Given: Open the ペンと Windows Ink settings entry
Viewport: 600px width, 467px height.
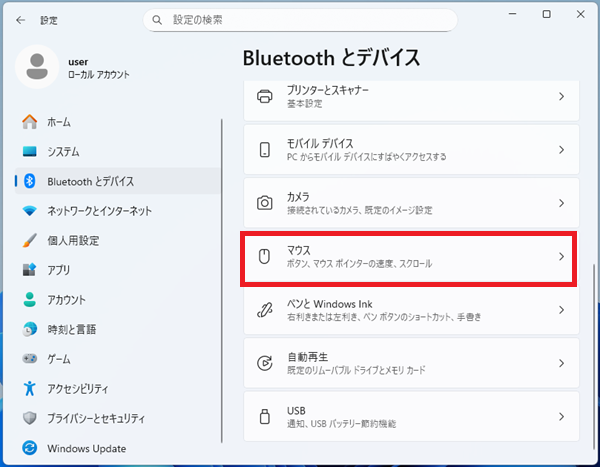Looking at the screenshot, I should tap(408, 310).
